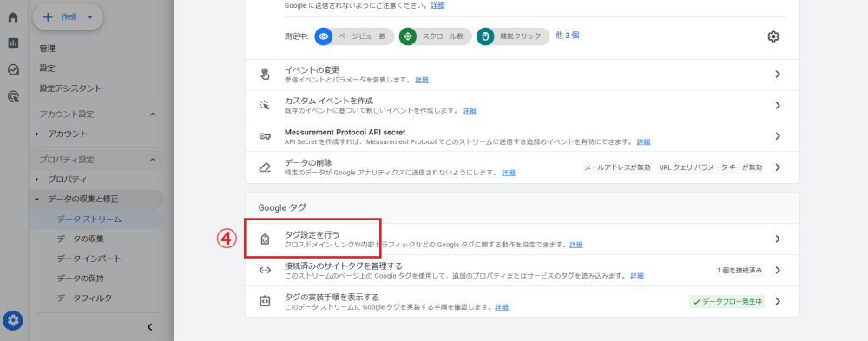Click 詳細 link under 接続済みのサイトタグ
Viewport: 868px width, 341px height.
pyautogui.click(x=637, y=276)
